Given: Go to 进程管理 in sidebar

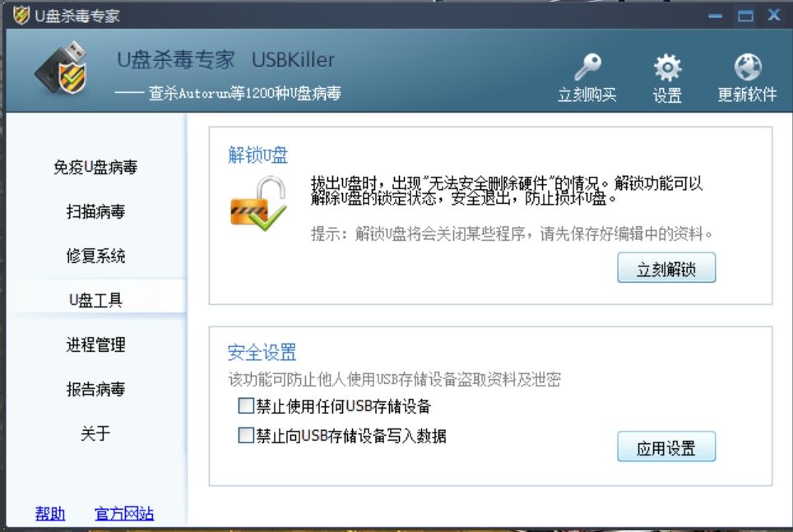Looking at the screenshot, I should click(95, 345).
